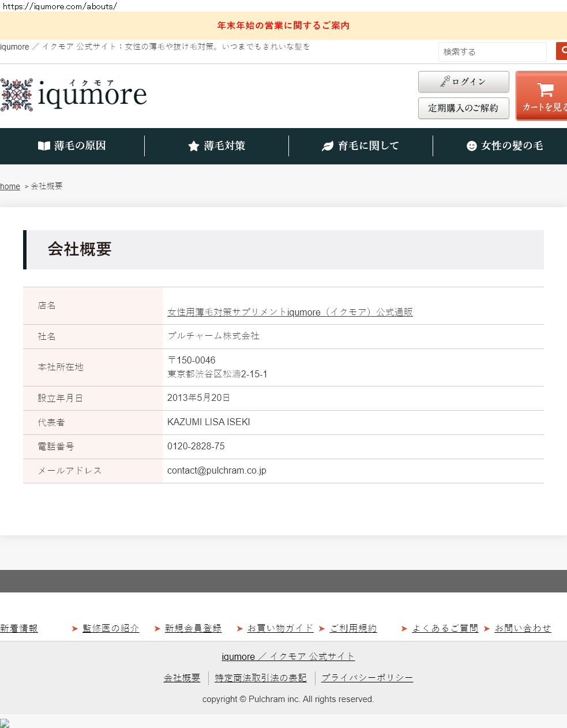The height and width of the screenshot is (728, 567).
Task: Click the shopping cart icon
Action: pos(545,89)
